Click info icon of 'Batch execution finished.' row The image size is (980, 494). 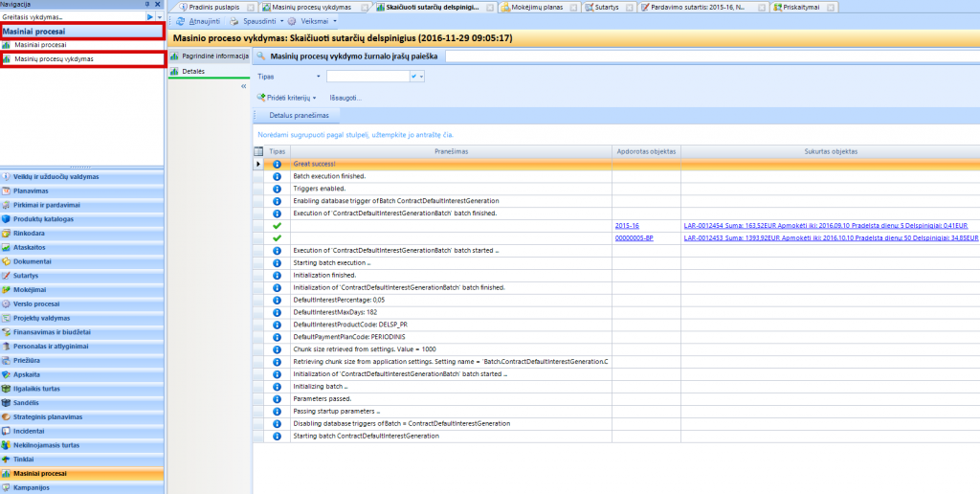point(277,176)
